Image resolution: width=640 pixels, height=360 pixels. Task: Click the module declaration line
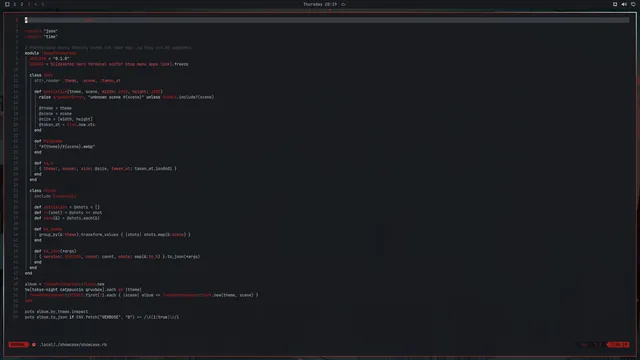tap(50, 53)
